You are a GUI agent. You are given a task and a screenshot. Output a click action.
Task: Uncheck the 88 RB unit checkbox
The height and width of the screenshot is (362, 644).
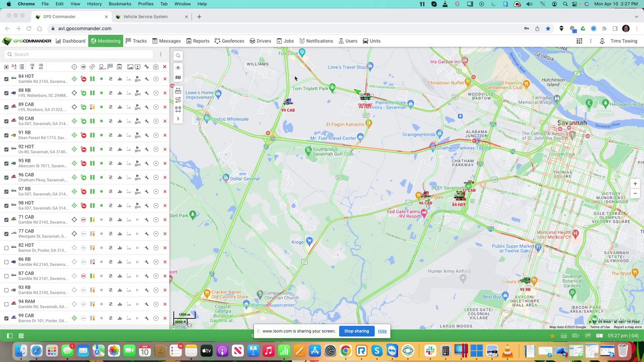tap(6, 93)
